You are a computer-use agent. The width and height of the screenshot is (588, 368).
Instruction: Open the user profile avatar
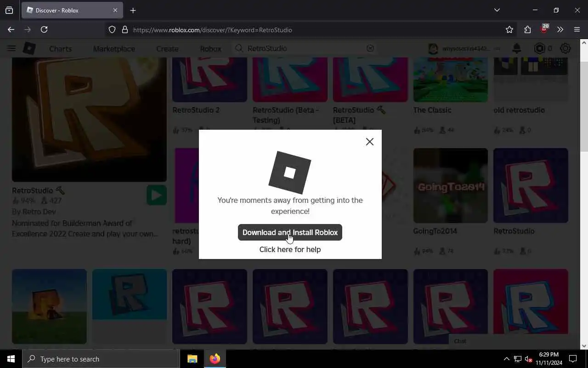click(x=433, y=49)
